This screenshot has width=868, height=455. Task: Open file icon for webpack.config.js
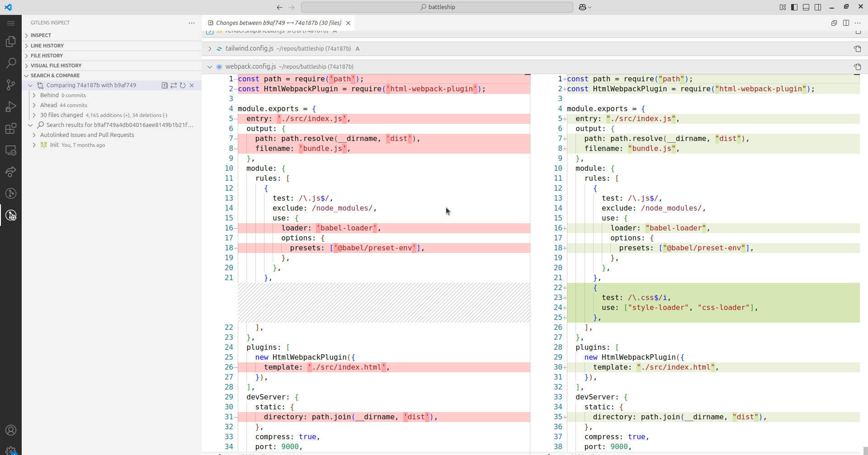pyautogui.click(x=857, y=67)
